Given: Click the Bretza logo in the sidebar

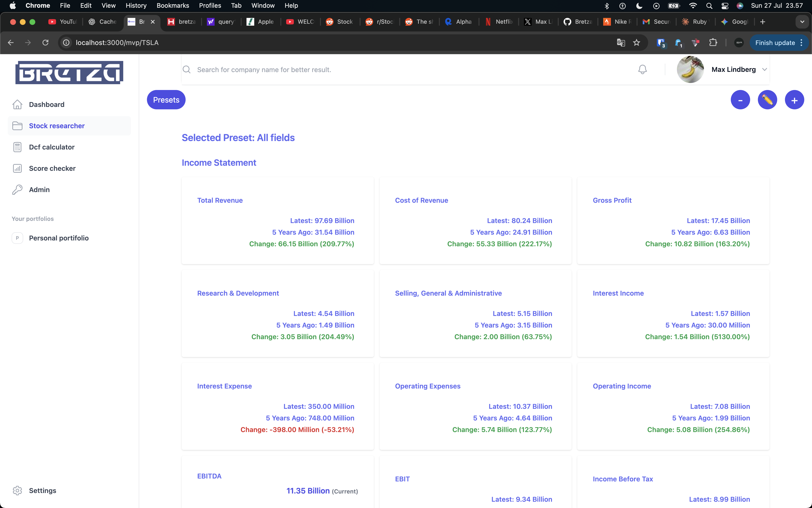Looking at the screenshot, I should coord(69,72).
